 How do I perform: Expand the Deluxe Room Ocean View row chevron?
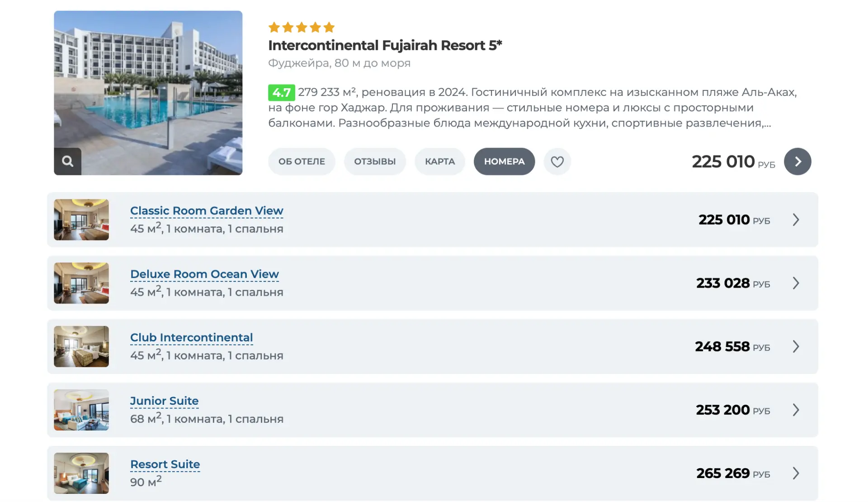(796, 283)
